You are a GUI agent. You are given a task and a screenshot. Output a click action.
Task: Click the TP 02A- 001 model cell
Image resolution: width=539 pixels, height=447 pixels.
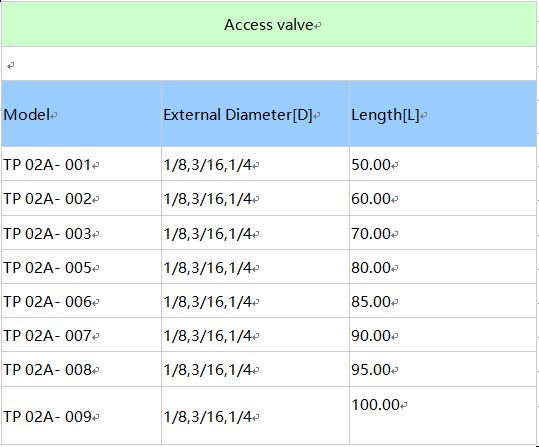pyautogui.click(x=81, y=164)
